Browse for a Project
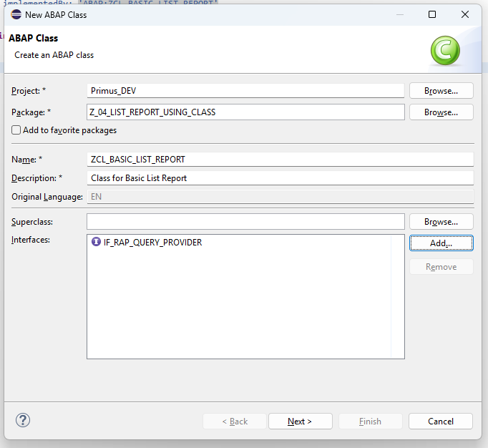The height and width of the screenshot is (448, 488). pyautogui.click(x=441, y=91)
